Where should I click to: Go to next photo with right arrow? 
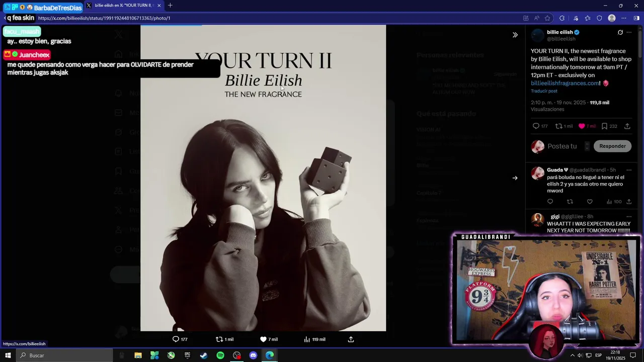coord(515,178)
